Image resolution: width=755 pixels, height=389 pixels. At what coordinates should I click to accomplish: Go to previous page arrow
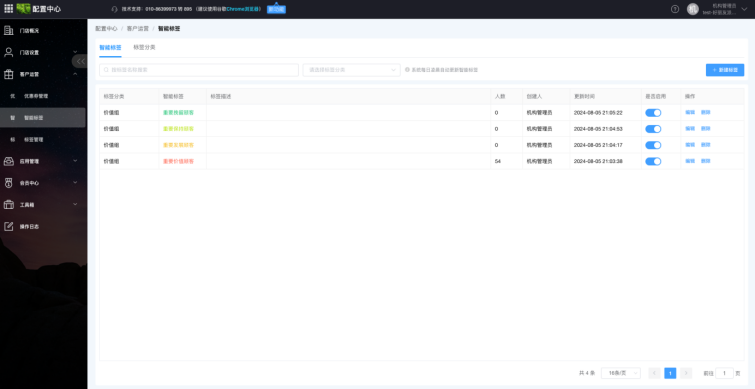[654, 373]
